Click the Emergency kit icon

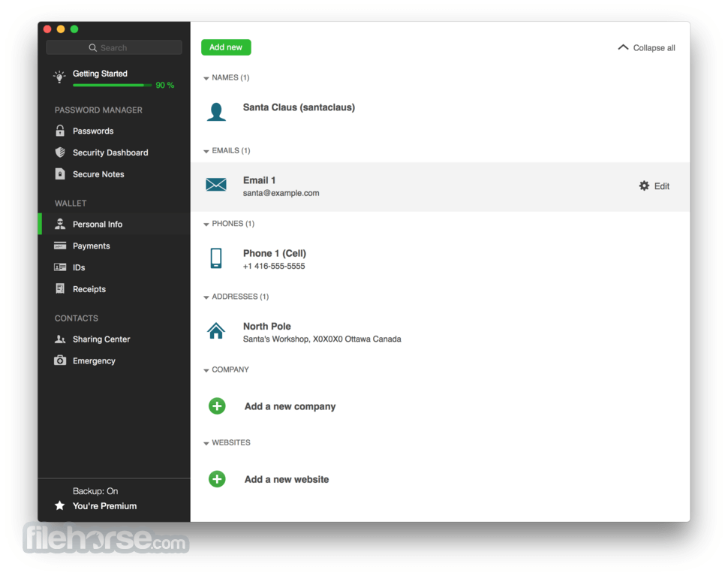pos(60,360)
